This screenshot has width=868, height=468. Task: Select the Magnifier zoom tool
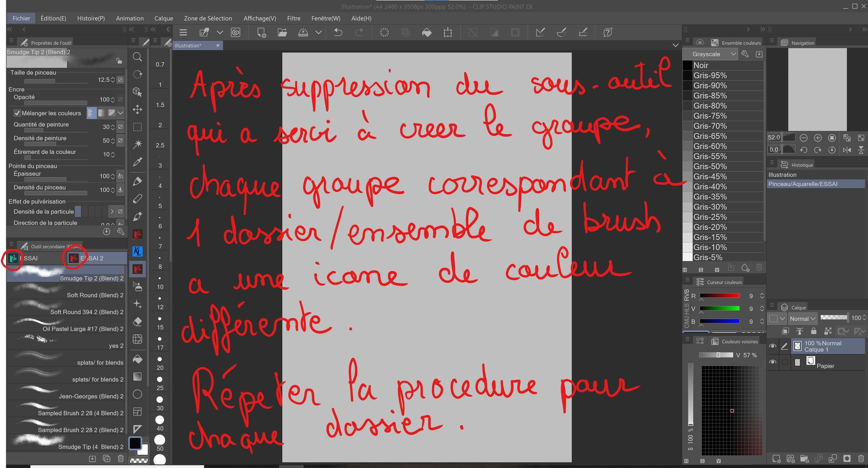137,57
